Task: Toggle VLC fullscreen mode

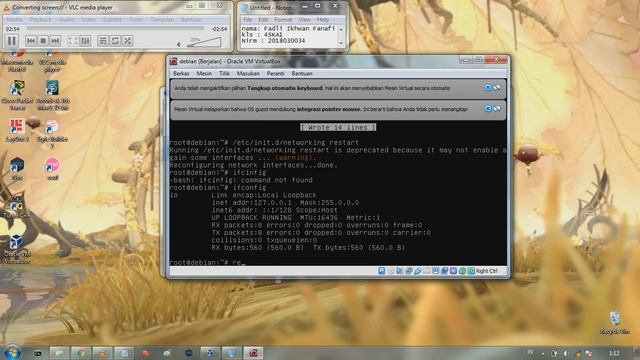Action: (x=73, y=40)
